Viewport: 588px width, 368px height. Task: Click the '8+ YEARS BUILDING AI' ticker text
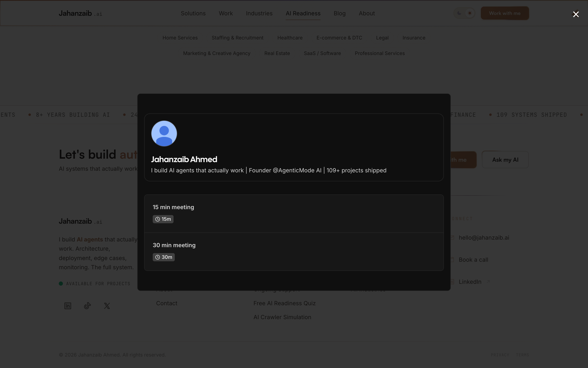pyautogui.click(x=73, y=115)
